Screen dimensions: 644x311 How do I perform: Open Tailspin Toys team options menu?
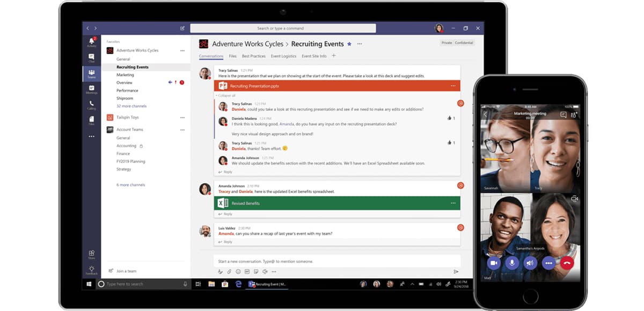(x=182, y=117)
